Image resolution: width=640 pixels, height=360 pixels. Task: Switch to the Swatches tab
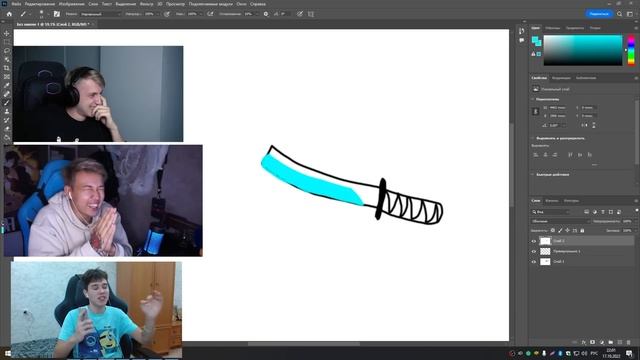tap(553, 28)
